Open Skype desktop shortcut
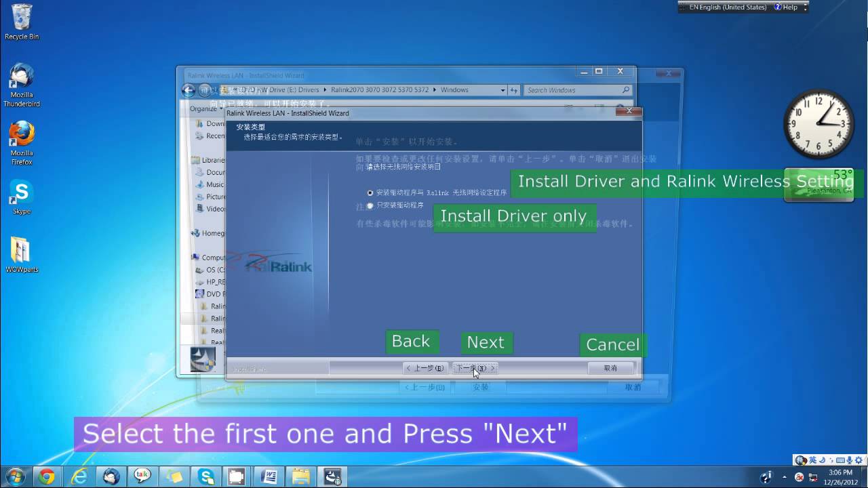This screenshot has width=868, height=488. point(22,197)
